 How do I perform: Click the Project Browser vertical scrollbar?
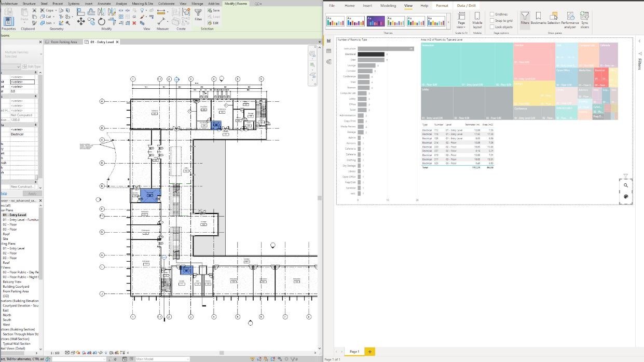click(41, 244)
